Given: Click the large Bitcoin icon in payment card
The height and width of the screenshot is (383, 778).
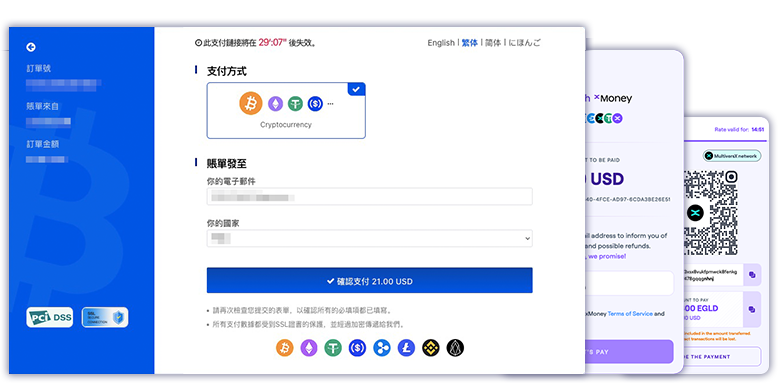Looking at the screenshot, I should coord(251,103).
